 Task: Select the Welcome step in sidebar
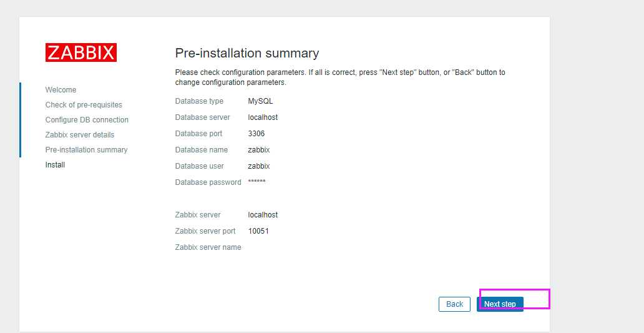(x=61, y=90)
